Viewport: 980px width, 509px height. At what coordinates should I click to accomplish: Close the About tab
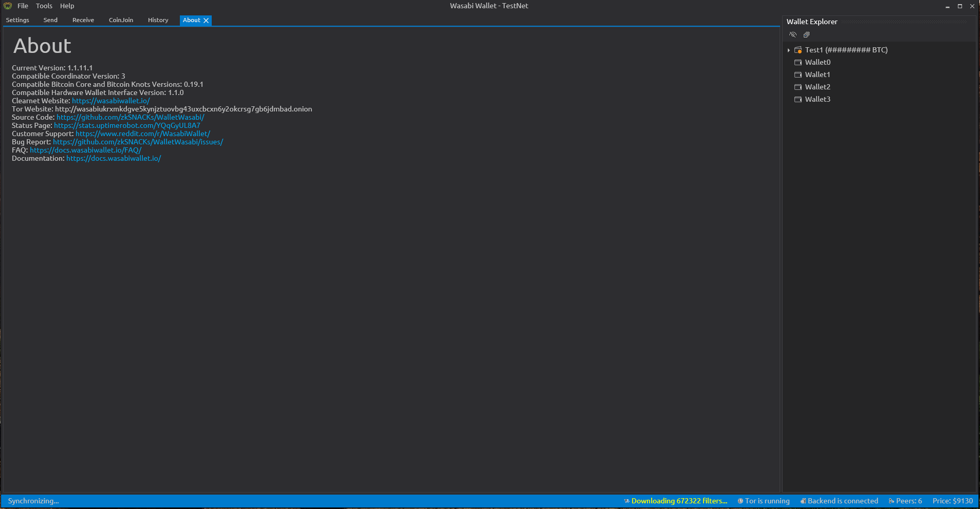click(x=206, y=21)
